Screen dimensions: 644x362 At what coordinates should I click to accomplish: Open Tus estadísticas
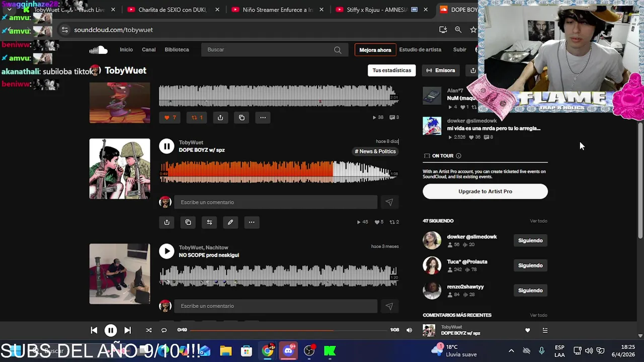click(391, 70)
